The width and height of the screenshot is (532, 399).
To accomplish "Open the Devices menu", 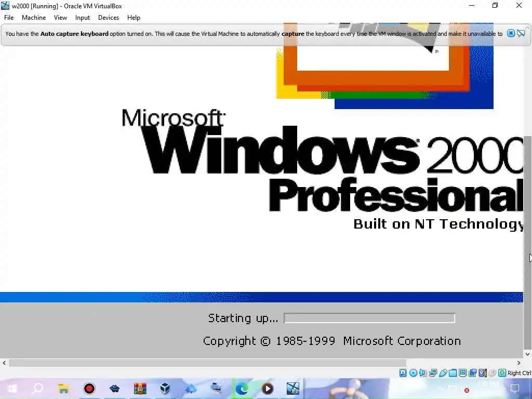I will 109,18.
